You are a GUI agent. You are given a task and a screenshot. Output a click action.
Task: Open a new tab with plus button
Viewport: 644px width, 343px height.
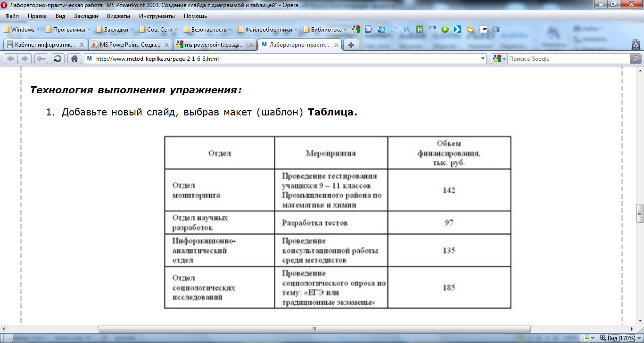(351, 45)
